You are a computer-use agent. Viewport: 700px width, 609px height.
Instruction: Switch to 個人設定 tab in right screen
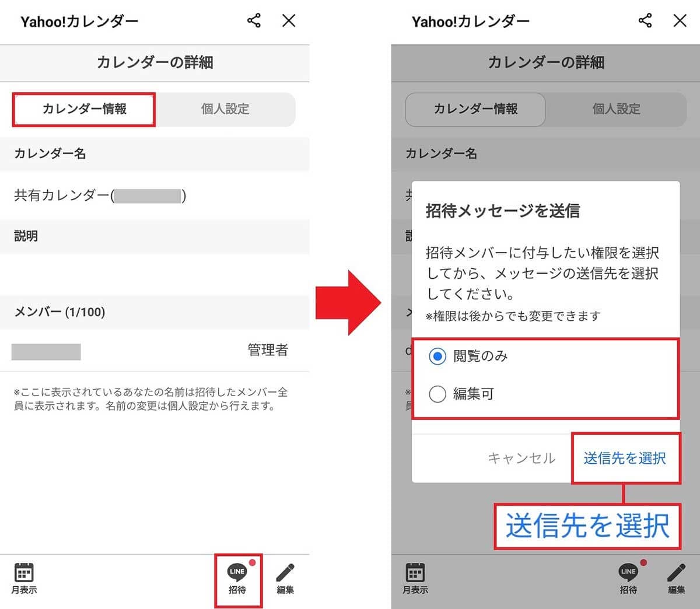tap(616, 109)
